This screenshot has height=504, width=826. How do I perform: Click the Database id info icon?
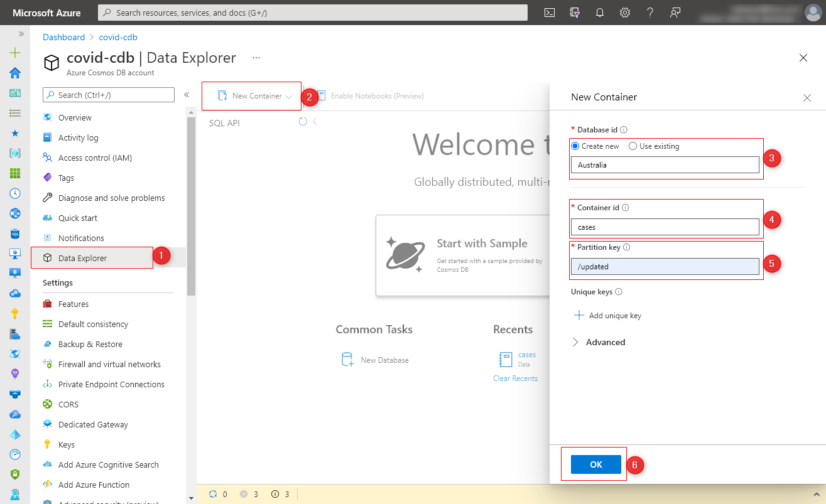624,130
